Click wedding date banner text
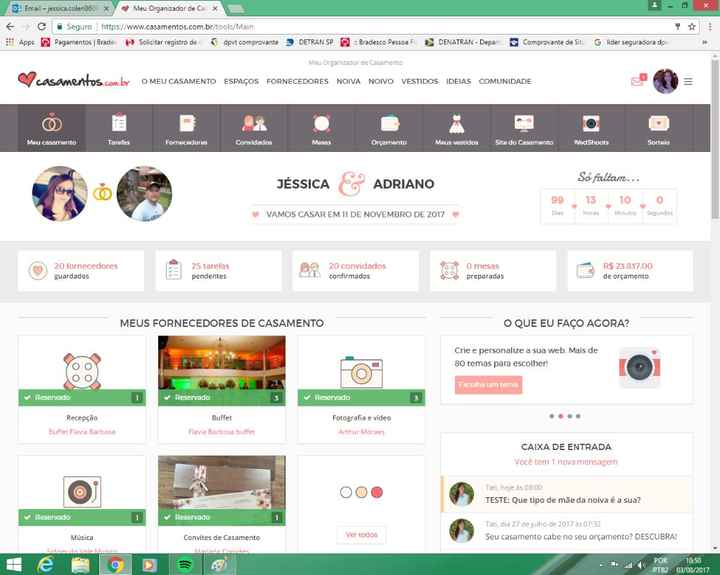The image size is (720, 575). coord(355,214)
